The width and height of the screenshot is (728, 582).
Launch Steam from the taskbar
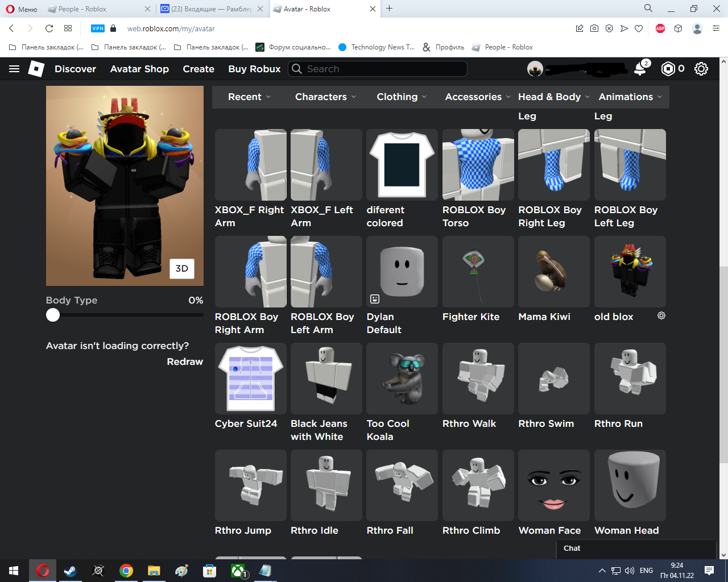70,571
